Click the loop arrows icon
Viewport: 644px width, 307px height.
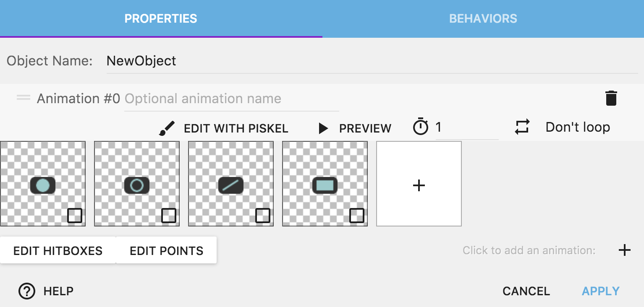[x=522, y=127]
